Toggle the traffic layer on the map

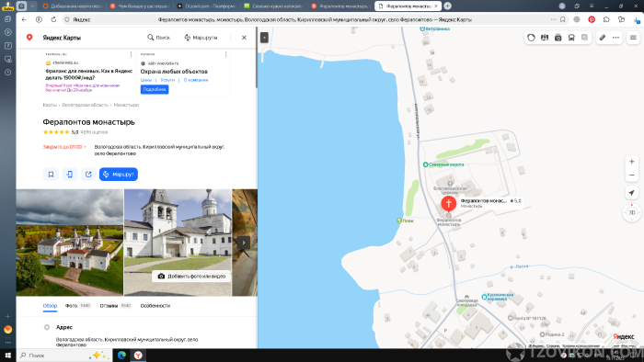click(531, 38)
